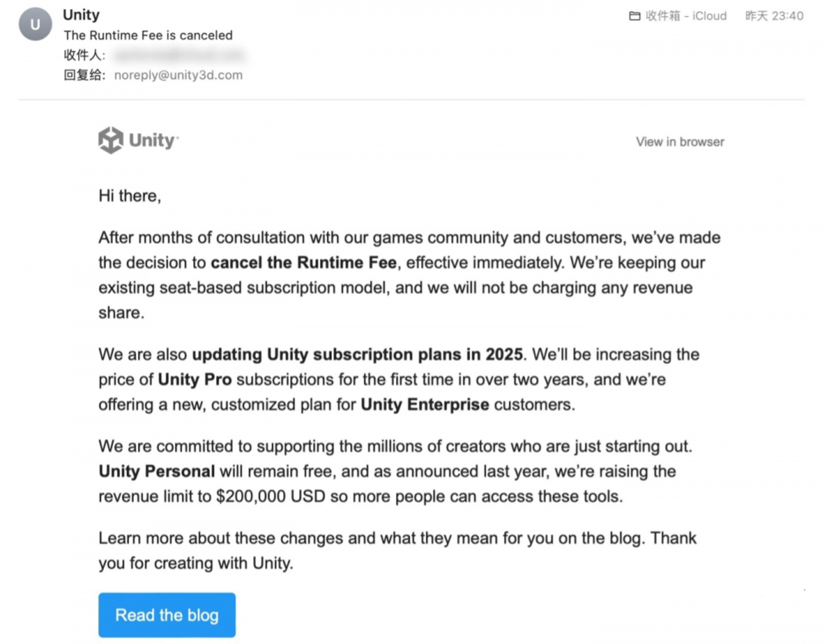The height and width of the screenshot is (644, 829).
Task: Click the Unity cube logo icon
Action: [x=111, y=140]
